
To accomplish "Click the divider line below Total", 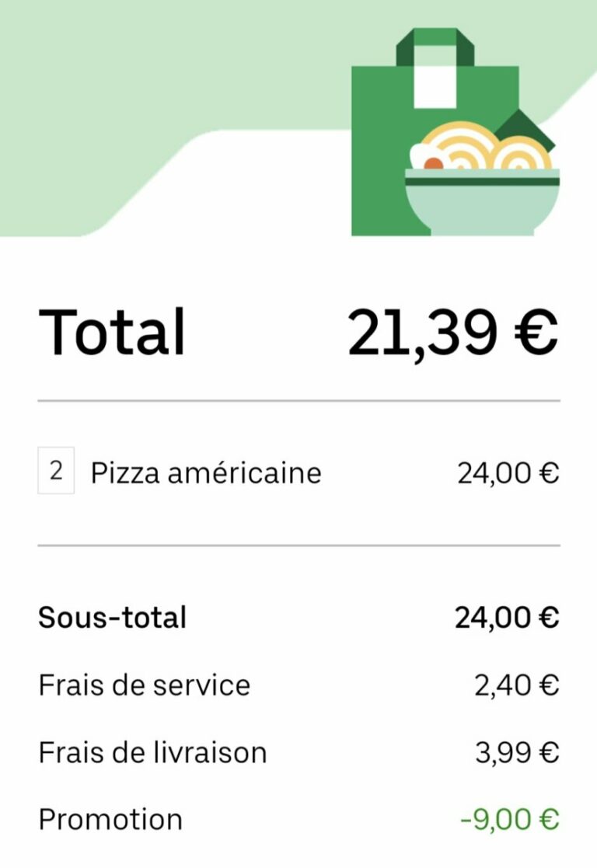I will coord(299,400).
